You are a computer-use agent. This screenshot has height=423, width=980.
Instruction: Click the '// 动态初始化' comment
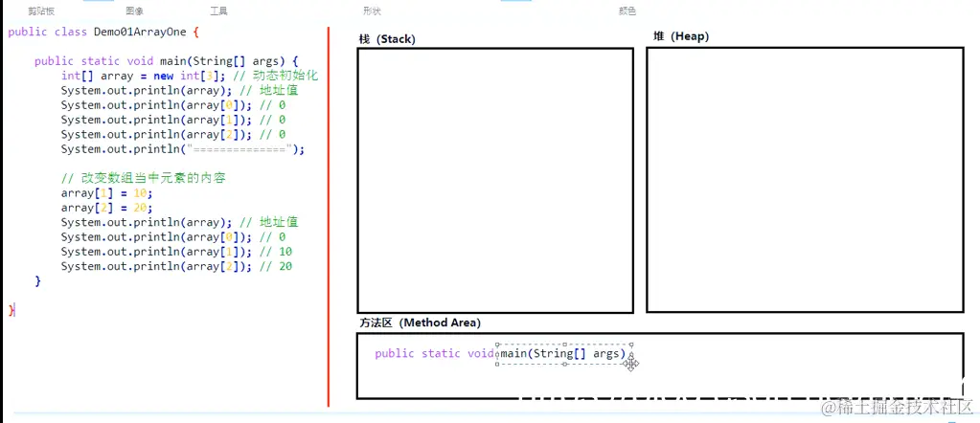pos(276,76)
